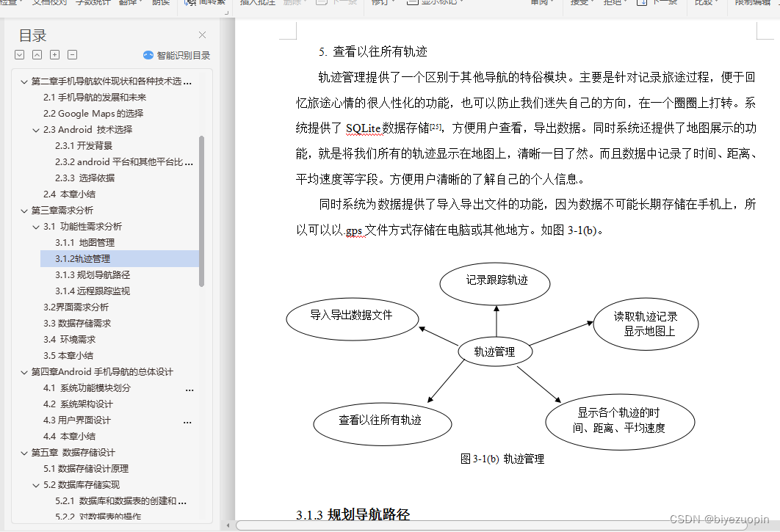Open 4.3 用户界面设计 entry
Viewport: 780px width, 532px height.
(x=77, y=420)
